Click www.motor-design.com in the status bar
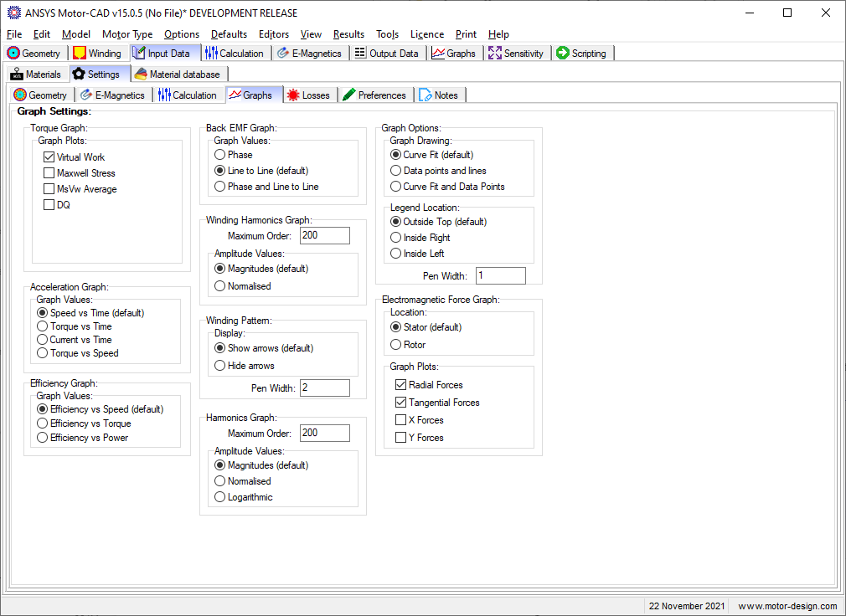Screen dimensions: 846x616 pyautogui.click(x=787, y=606)
